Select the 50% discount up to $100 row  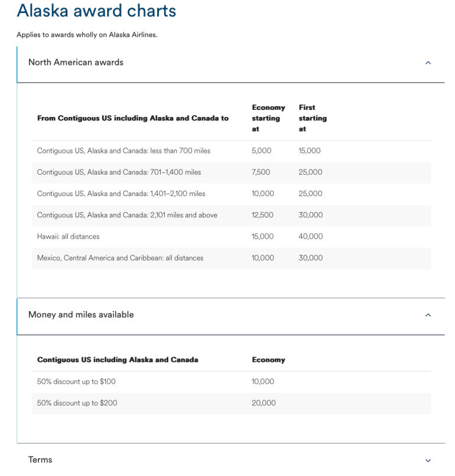76,382
